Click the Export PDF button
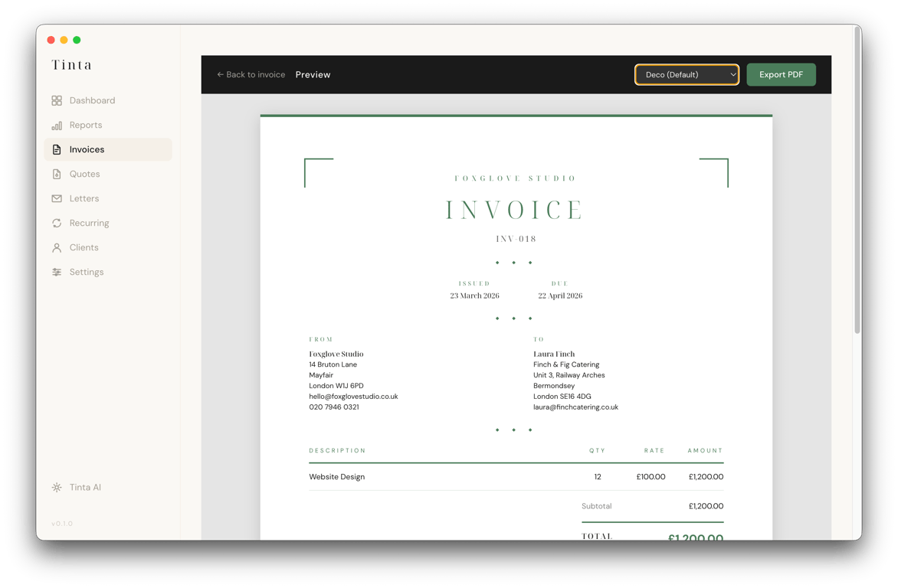 [x=781, y=74]
